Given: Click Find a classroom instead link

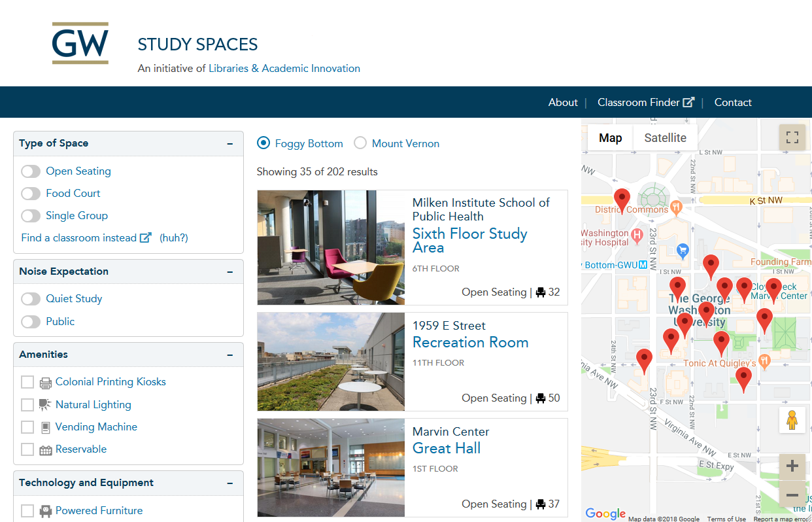Looking at the screenshot, I should [79, 237].
